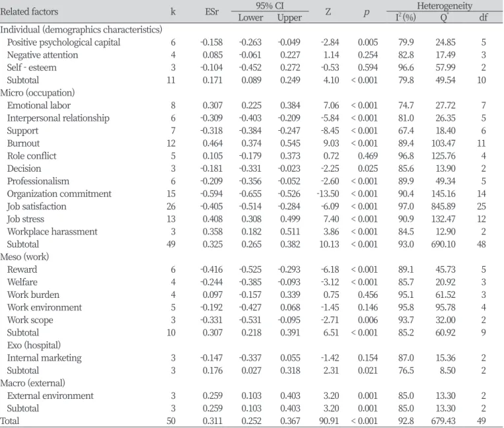
Task: Select Total Q value 679.43
Action: [x=443, y=421]
